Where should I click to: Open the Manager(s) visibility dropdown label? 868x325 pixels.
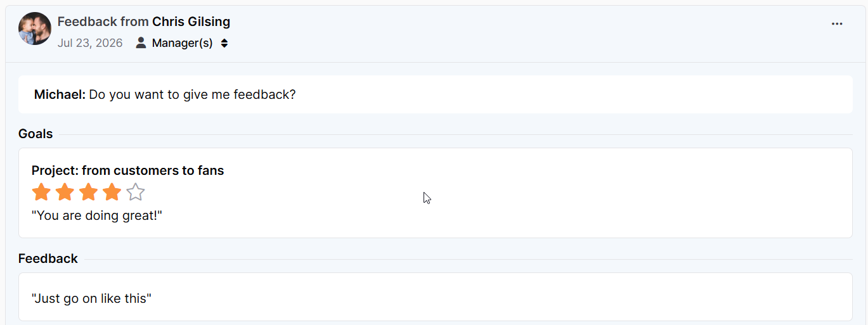[x=183, y=43]
